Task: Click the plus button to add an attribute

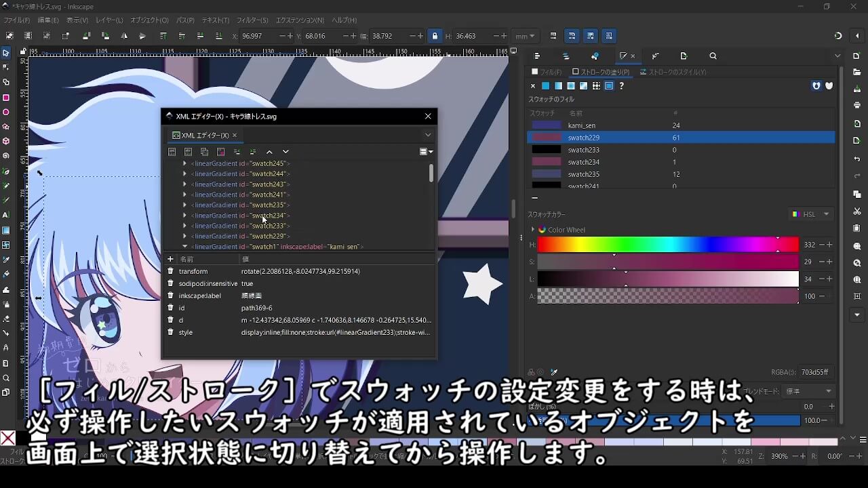Action: pyautogui.click(x=170, y=259)
